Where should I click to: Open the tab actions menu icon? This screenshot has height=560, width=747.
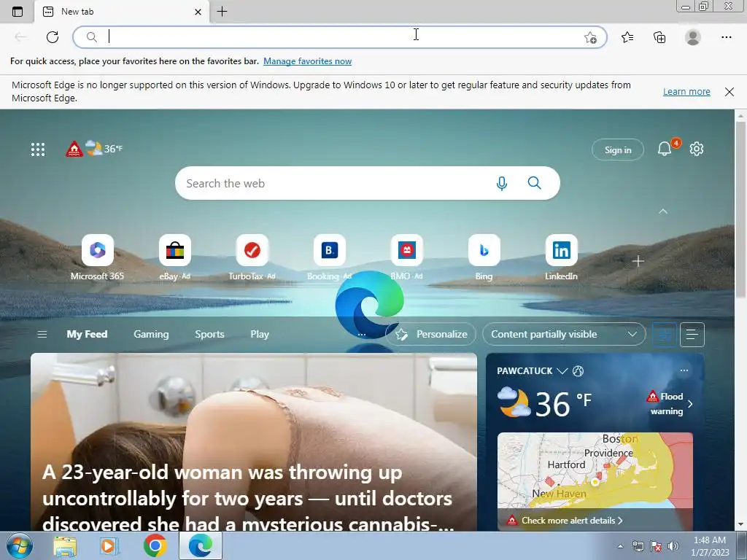coord(18,12)
